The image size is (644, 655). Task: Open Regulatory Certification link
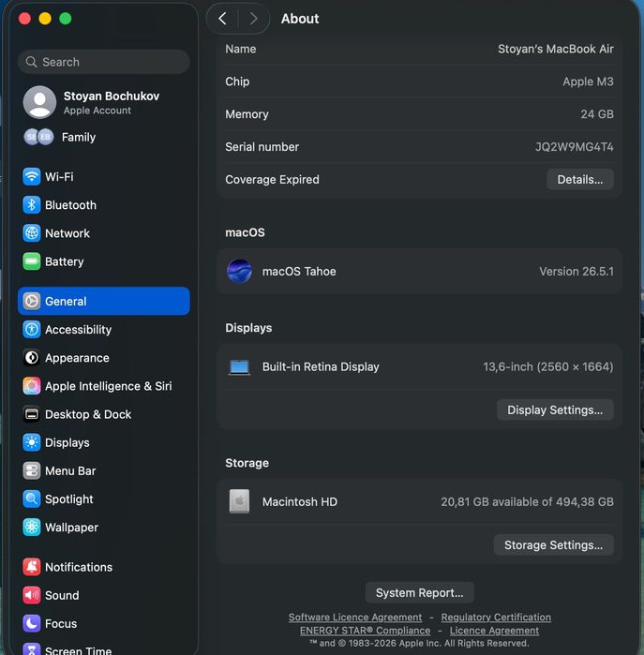coord(496,617)
